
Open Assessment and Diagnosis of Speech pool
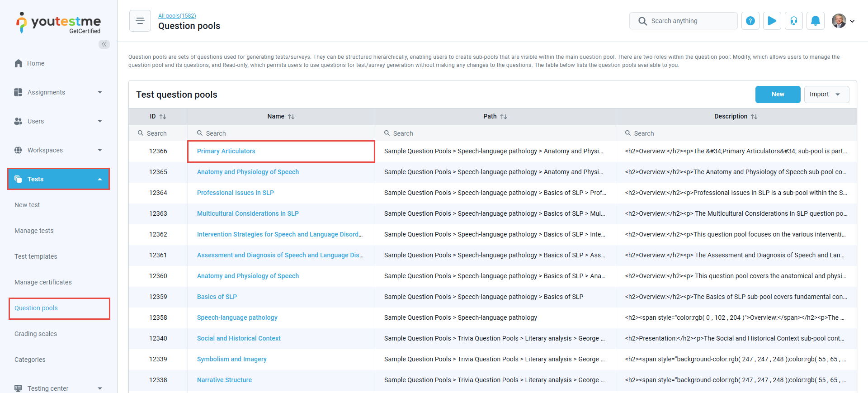(x=280, y=255)
